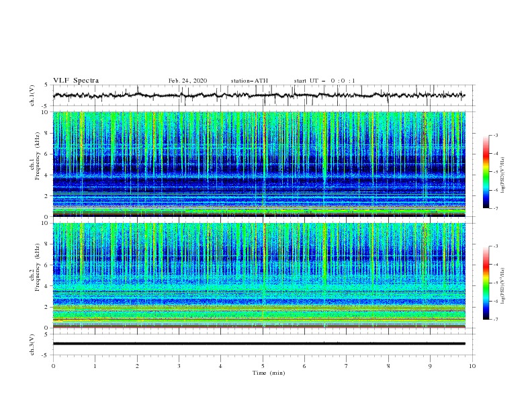Click the "start UT = 0 : 0 : 1" text
This screenshot has height=411, width=532.
tap(324, 81)
